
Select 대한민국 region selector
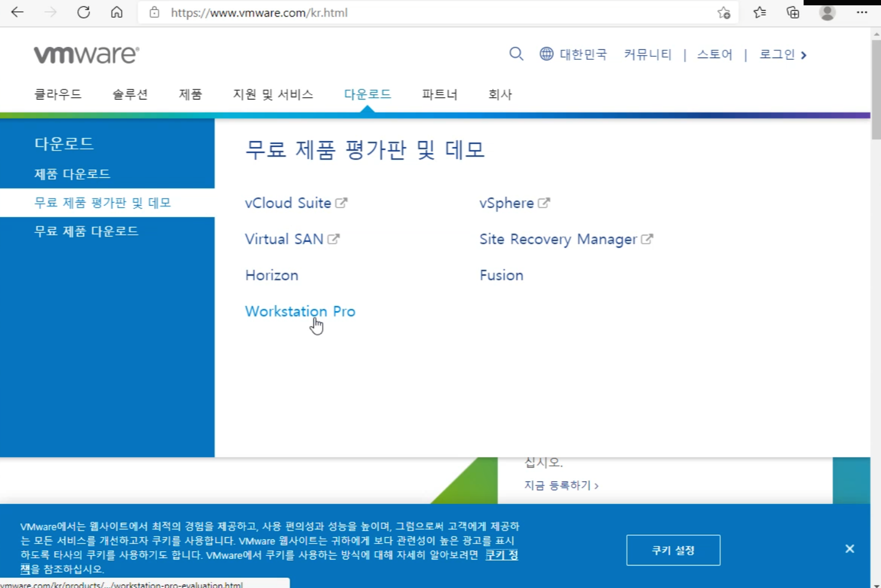click(583, 55)
